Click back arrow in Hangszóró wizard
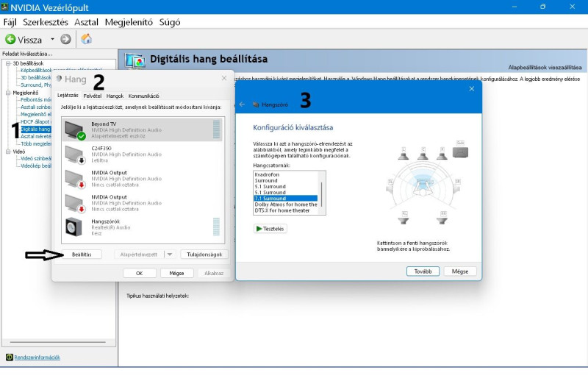The image size is (588, 384). point(242,104)
